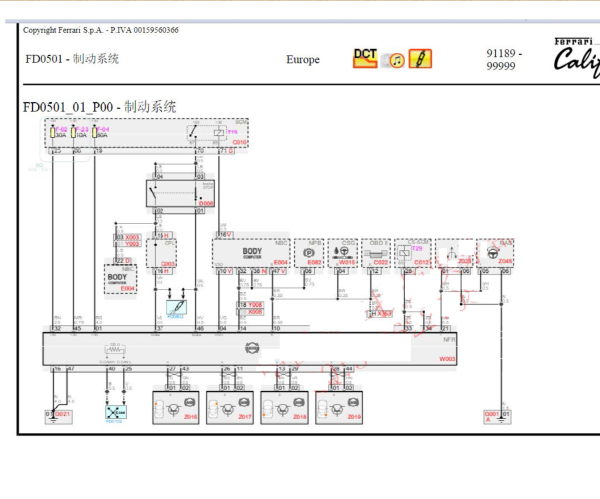
Task: Click the FD0501_01_P00 diagram heading
Action: (x=99, y=107)
